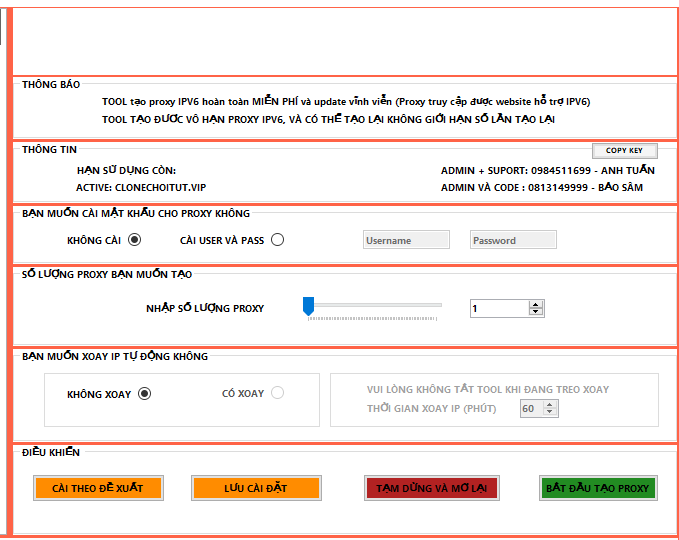679x540 pixels.
Task: Click the proxy quantity number box
Action: [499, 309]
